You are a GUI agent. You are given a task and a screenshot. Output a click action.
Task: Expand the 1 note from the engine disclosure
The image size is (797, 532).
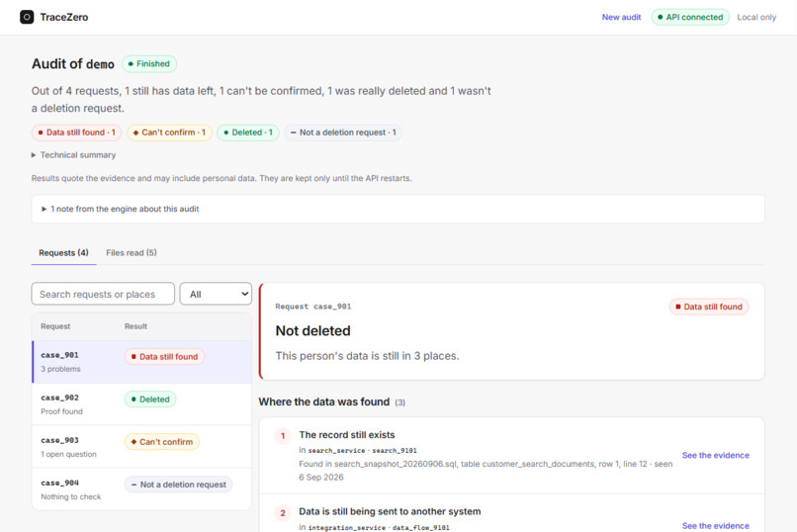(121, 209)
